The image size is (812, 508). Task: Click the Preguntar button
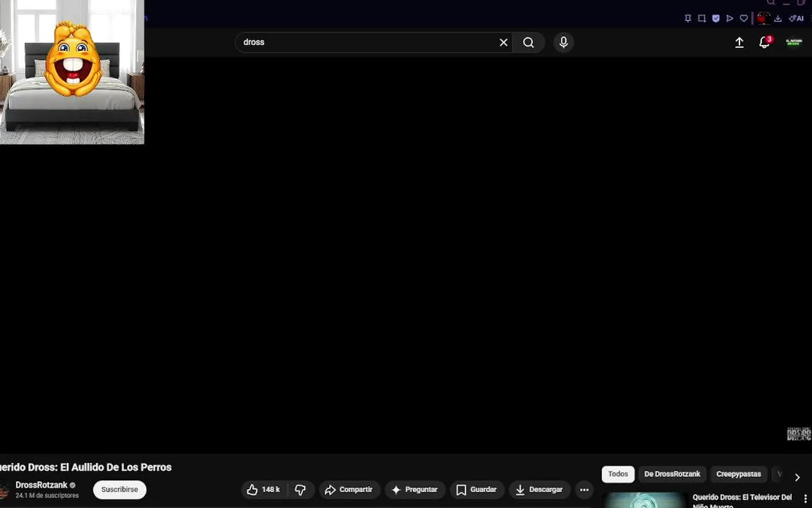pos(414,490)
